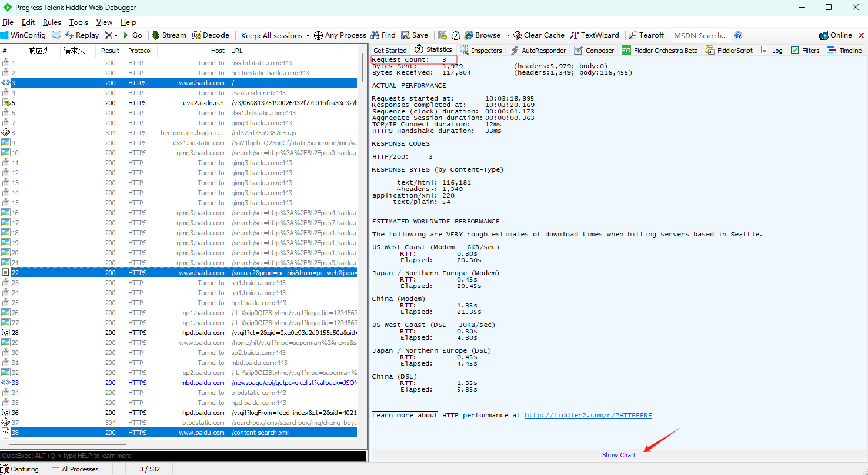Switch to the Inspectors tab

pos(481,51)
